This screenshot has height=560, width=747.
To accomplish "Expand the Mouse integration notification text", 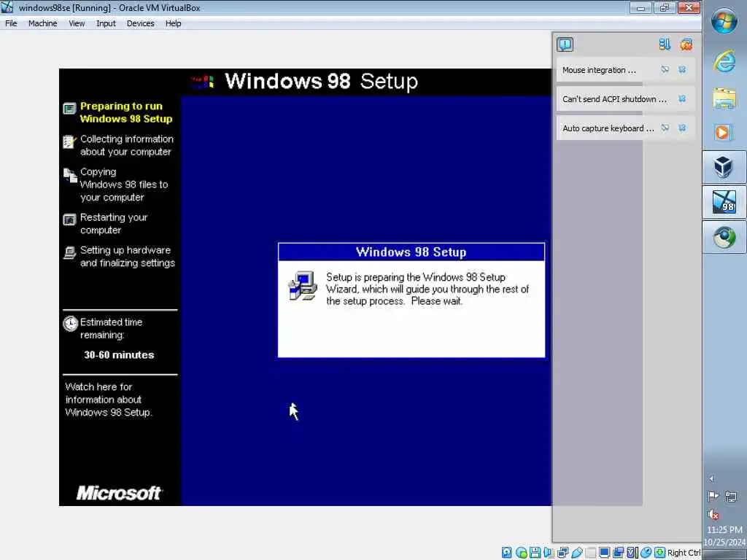I will [x=599, y=70].
